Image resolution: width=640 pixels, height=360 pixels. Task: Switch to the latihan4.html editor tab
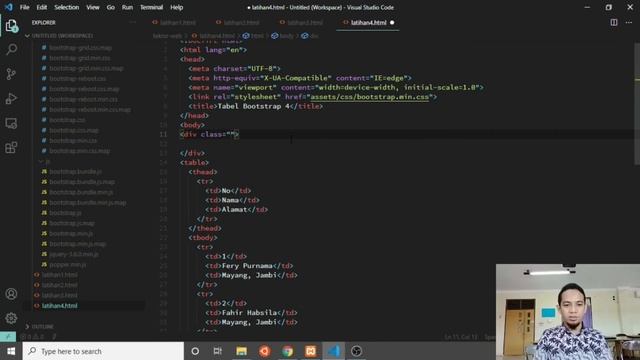(x=369, y=22)
